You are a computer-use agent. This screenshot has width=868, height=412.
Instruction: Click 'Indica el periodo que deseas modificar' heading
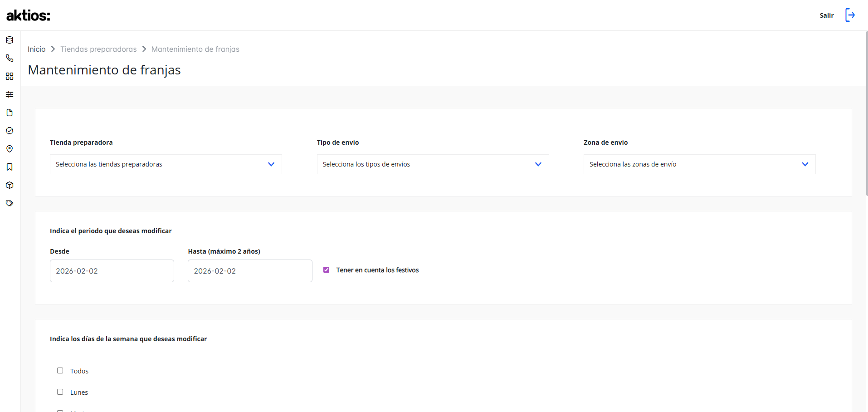pos(111,231)
